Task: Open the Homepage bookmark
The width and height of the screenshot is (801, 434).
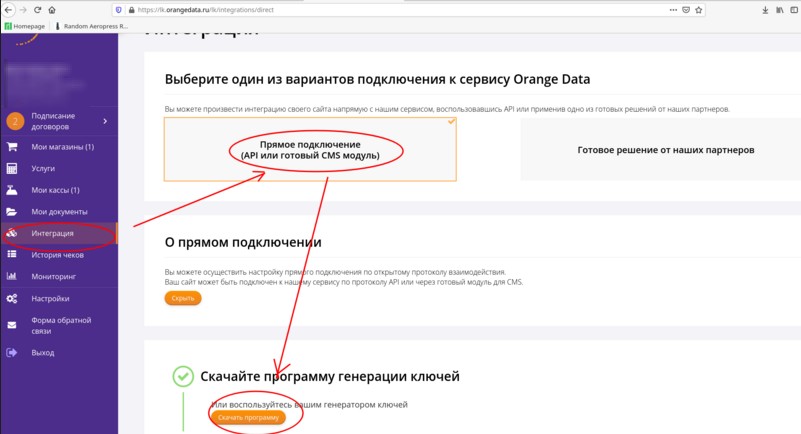Action: (25, 26)
